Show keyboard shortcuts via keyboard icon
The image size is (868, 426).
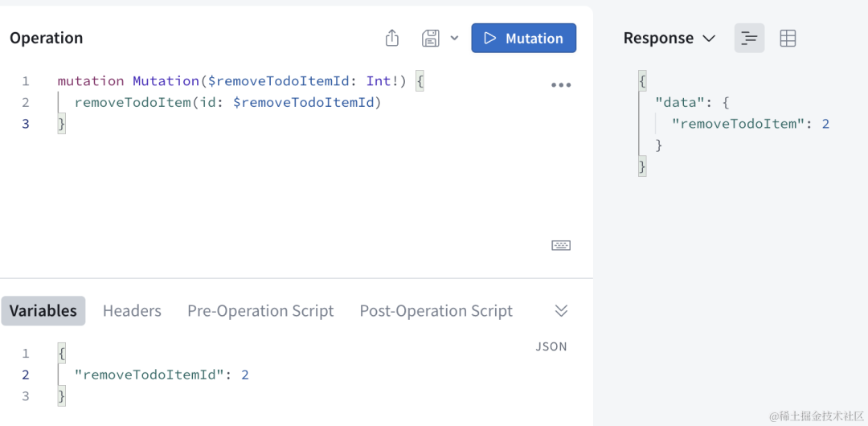point(561,245)
